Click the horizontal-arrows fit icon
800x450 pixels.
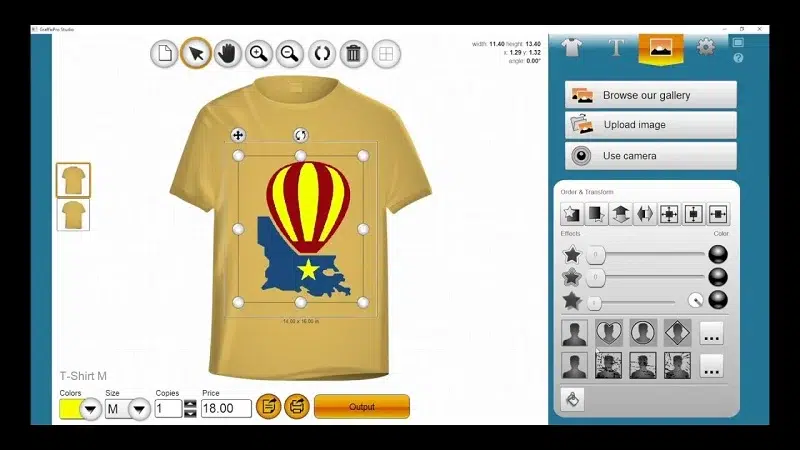(718, 214)
